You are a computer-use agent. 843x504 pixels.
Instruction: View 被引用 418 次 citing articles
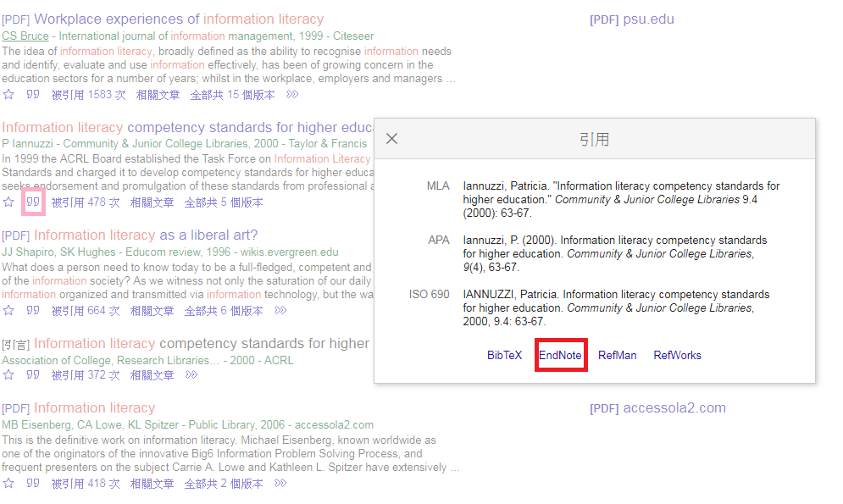tap(86, 484)
